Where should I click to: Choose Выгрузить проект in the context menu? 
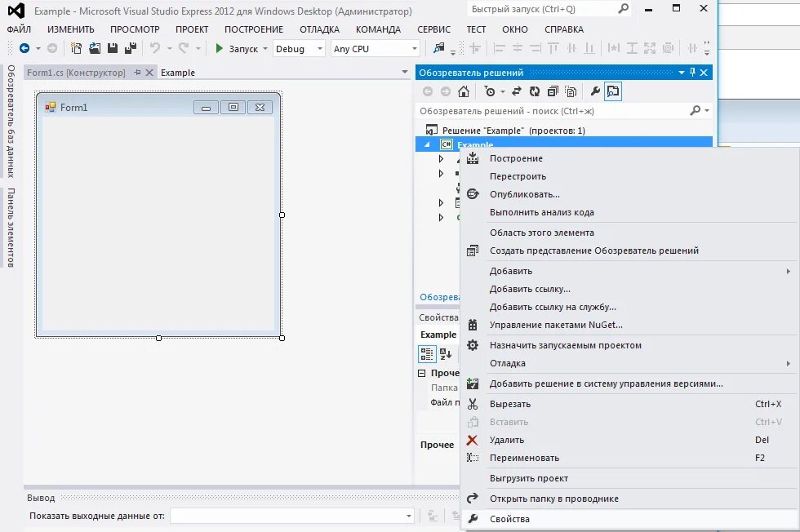click(631, 478)
